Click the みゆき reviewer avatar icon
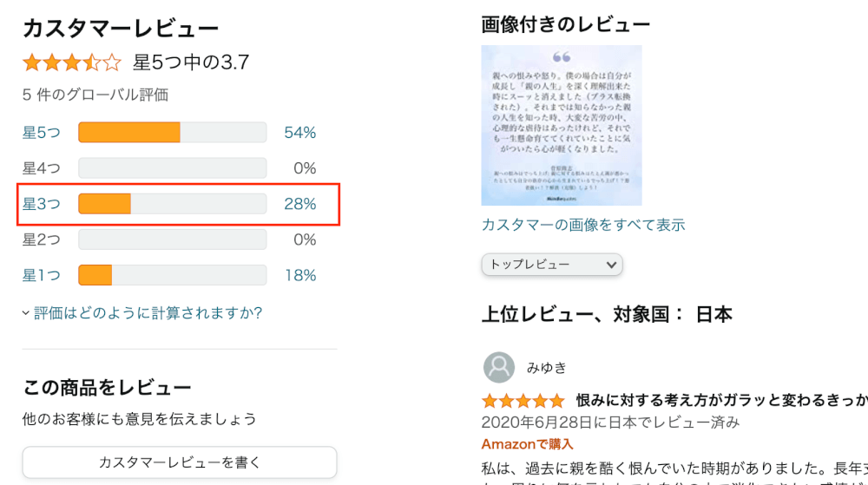The height and width of the screenshot is (485, 868). coord(499,367)
